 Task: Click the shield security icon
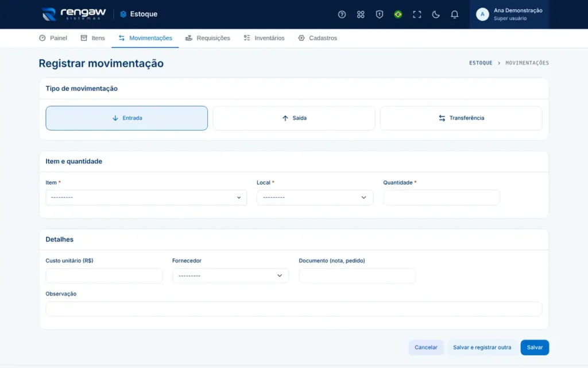[x=379, y=14]
